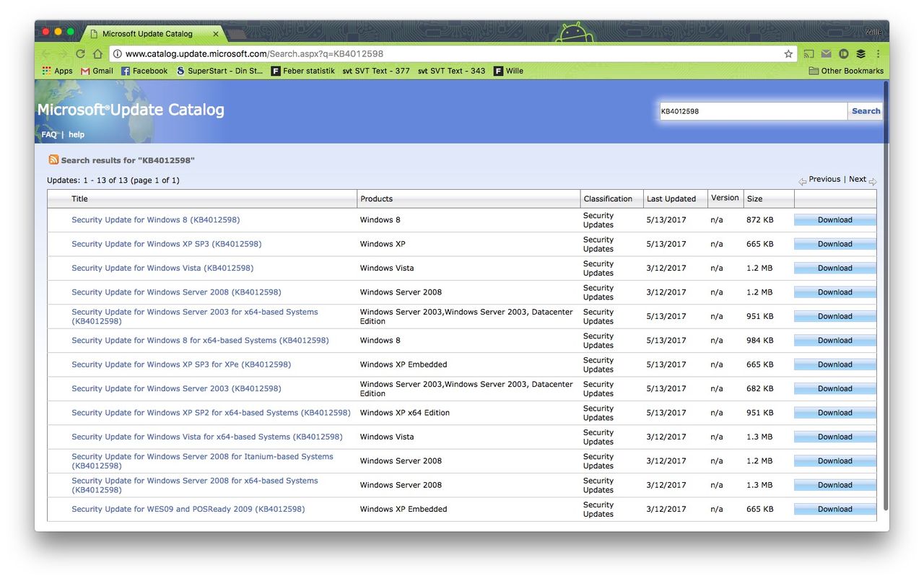Download Windows Server 2003 682 KB update
The height and width of the screenshot is (581, 924).
tap(834, 389)
